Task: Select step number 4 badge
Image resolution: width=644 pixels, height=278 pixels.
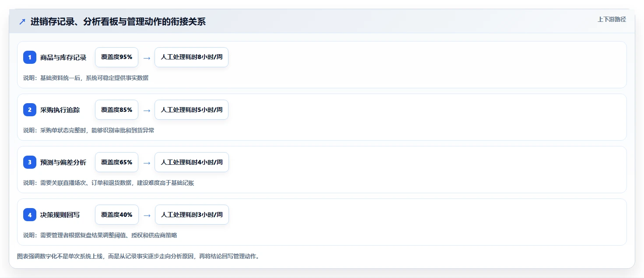Action: [30, 215]
